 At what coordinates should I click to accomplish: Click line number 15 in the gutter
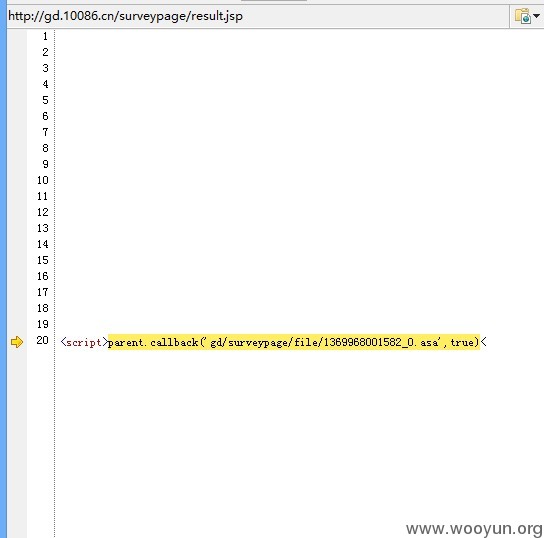coord(43,260)
